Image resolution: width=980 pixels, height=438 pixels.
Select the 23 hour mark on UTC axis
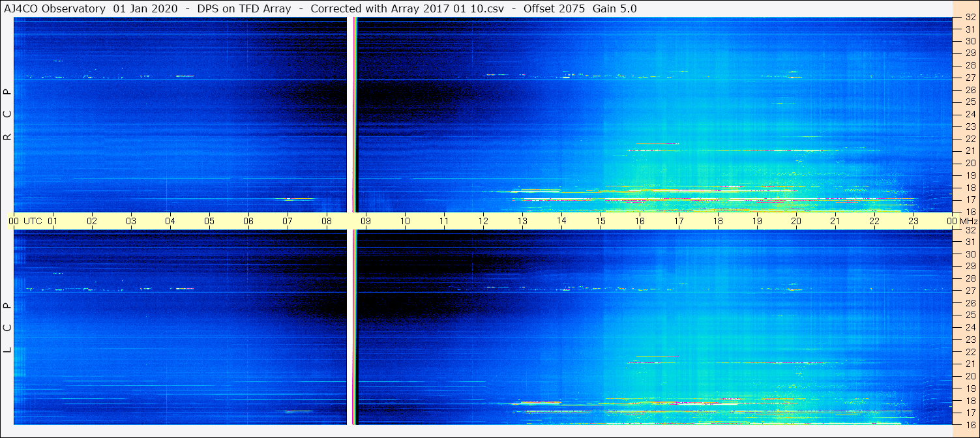pos(913,221)
